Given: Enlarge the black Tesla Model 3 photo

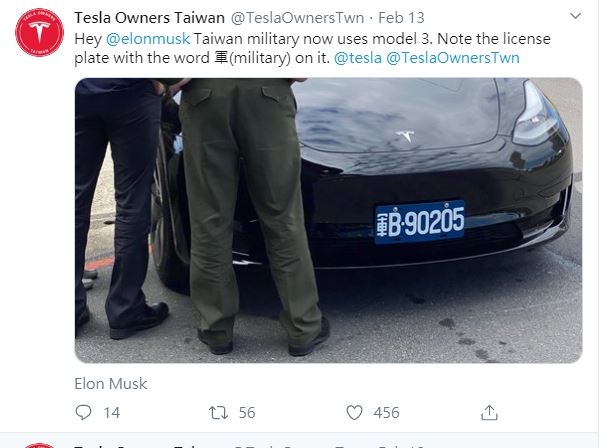Looking at the screenshot, I should coord(329,220).
